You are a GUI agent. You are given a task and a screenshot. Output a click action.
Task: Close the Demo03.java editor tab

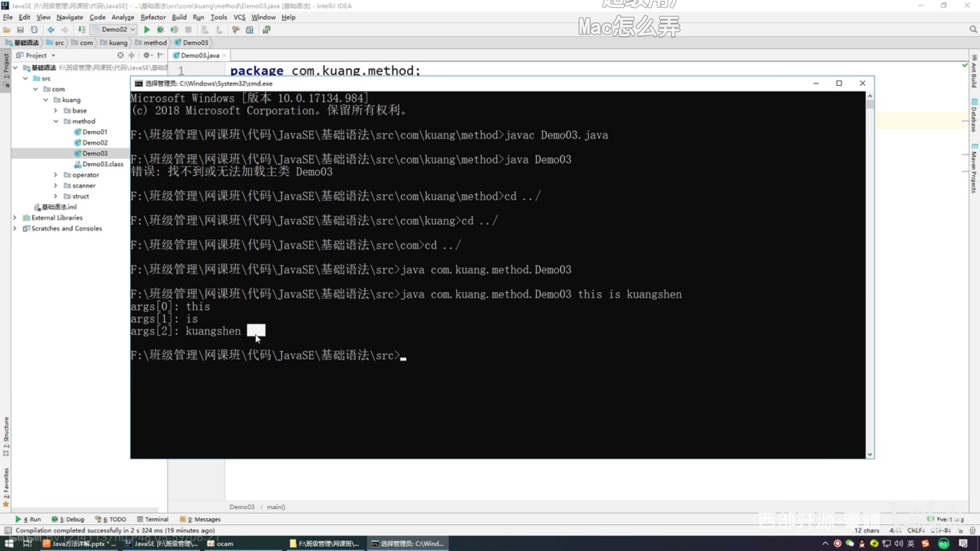point(224,55)
